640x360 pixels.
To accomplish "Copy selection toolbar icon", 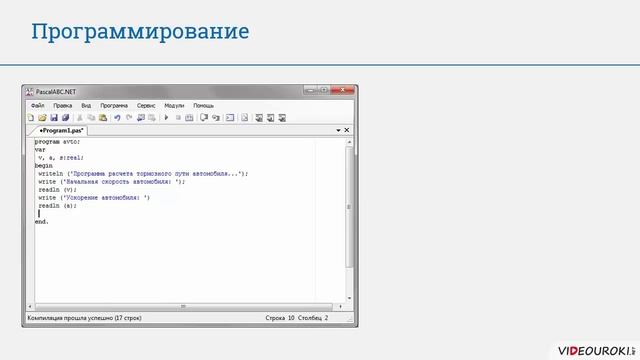I will point(91,118).
